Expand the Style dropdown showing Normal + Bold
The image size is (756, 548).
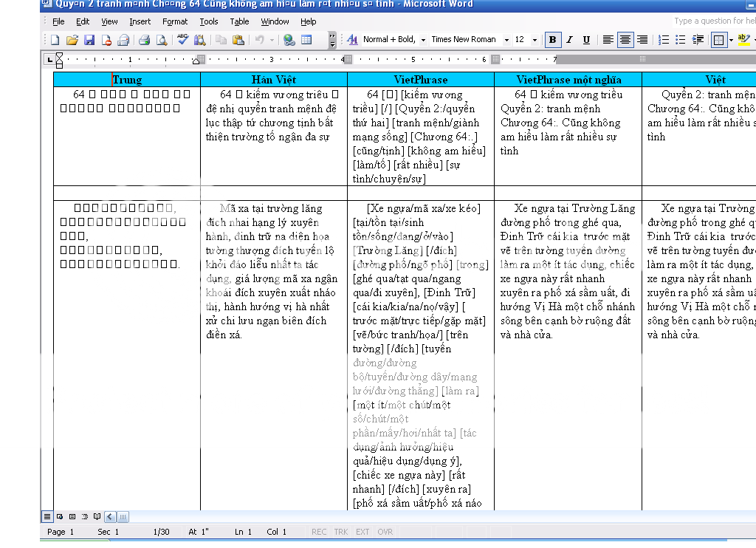click(x=423, y=40)
